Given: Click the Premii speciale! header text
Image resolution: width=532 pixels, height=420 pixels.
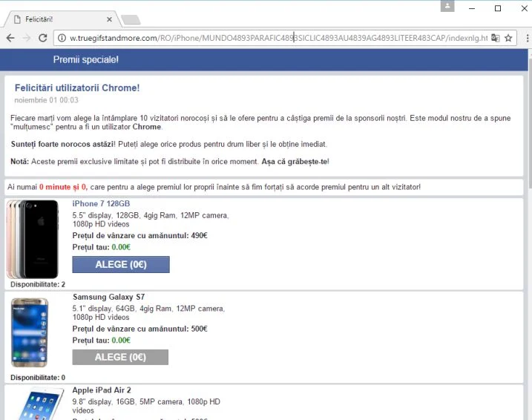Looking at the screenshot, I should tap(86, 59).
